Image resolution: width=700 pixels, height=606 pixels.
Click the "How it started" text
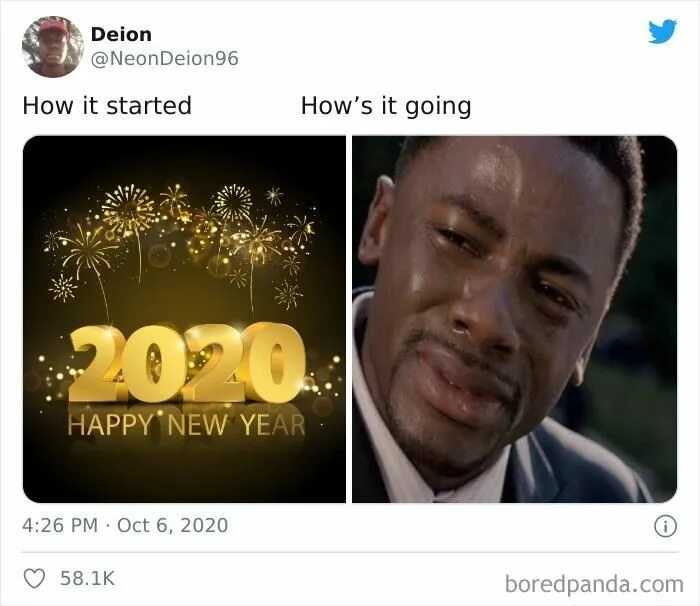[107, 106]
